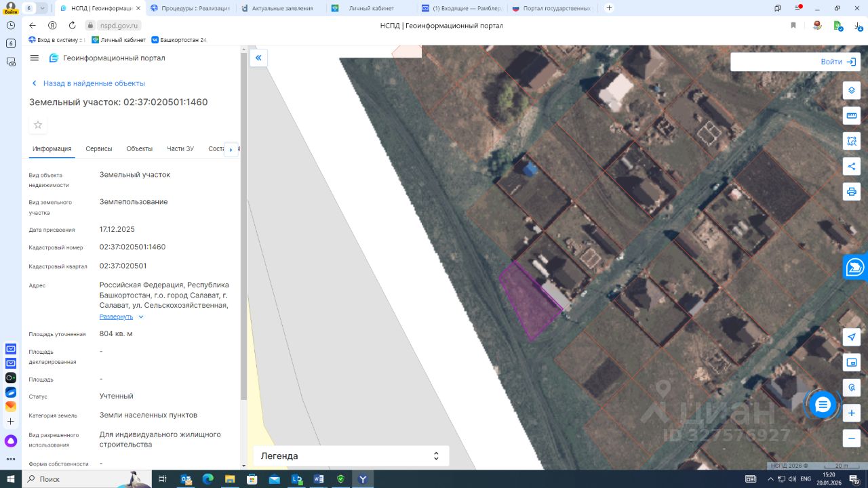Switch to Входящие — Рамблер browser tab
868x488 pixels.
[461, 8]
